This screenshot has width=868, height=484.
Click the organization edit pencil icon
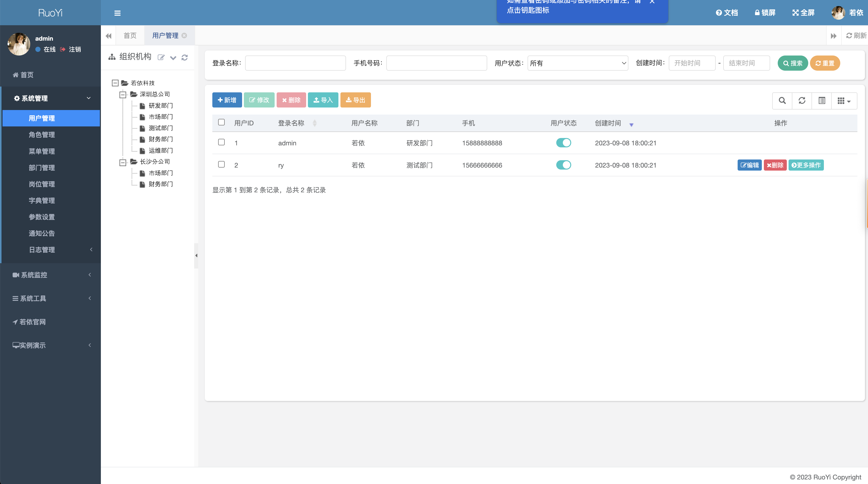(161, 57)
